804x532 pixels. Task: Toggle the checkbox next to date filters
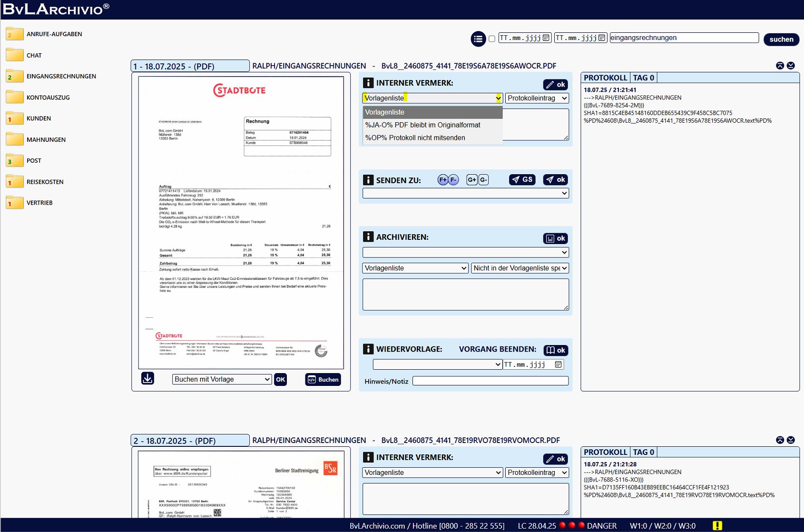point(492,39)
